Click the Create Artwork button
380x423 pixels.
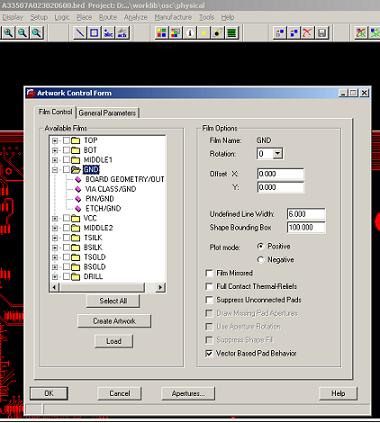(114, 321)
